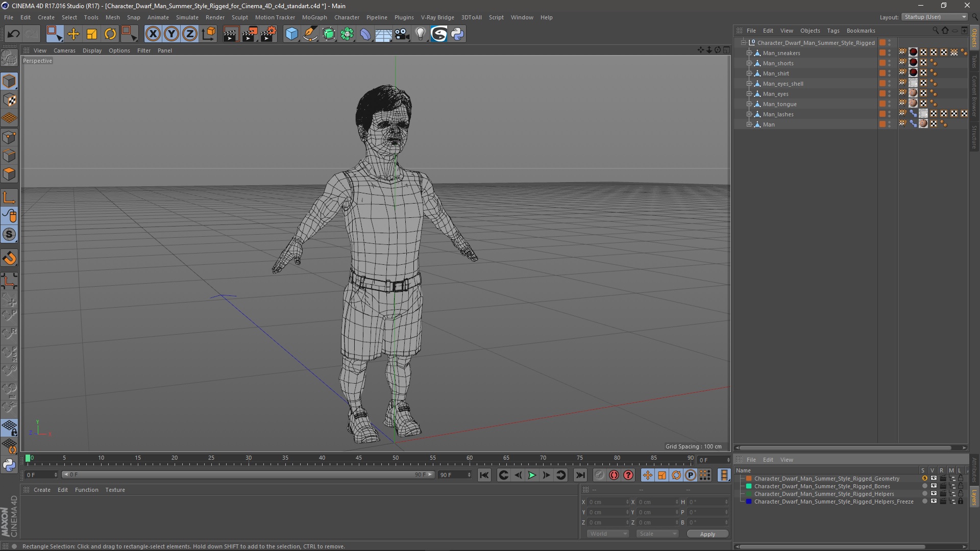Image resolution: width=980 pixels, height=551 pixels.
Task: Toggle X axis lock
Action: pyautogui.click(x=153, y=34)
